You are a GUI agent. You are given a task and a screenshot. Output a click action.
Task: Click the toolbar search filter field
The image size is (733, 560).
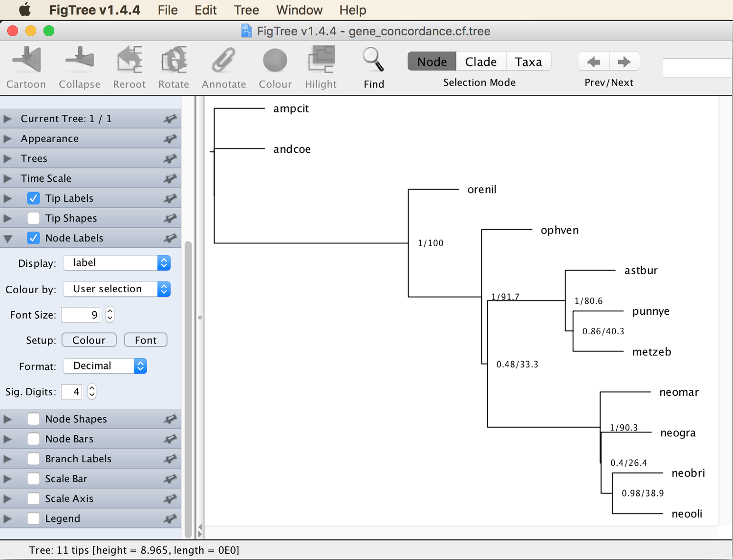[x=697, y=67]
